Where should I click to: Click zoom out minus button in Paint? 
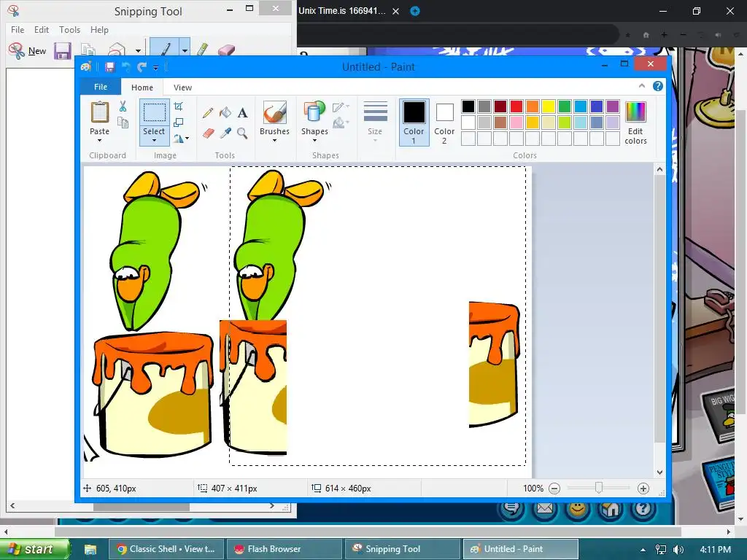tap(554, 489)
